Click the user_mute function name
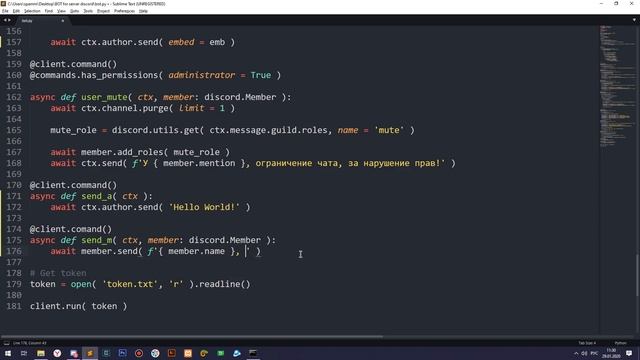The image size is (640, 360). [104, 97]
